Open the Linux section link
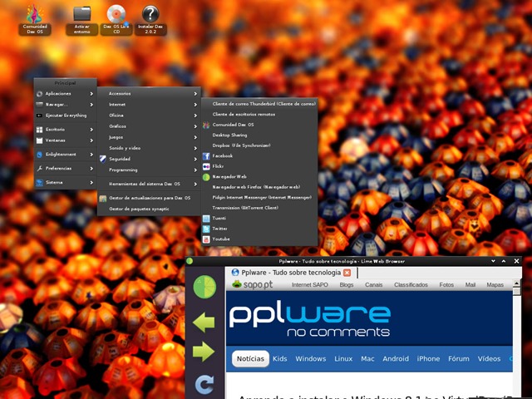Image resolution: width=532 pixels, height=399 pixels. (343, 359)
